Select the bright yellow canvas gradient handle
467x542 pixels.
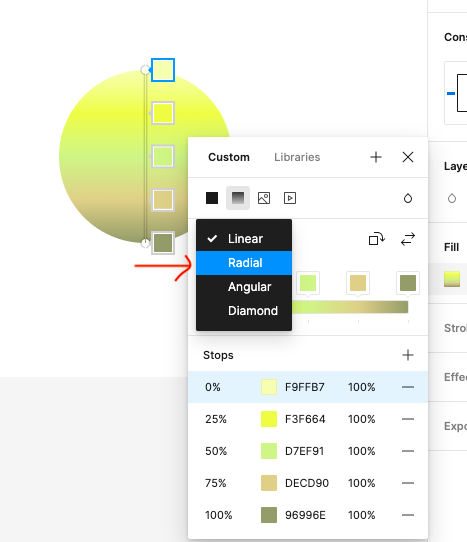(x=163, y=113)
